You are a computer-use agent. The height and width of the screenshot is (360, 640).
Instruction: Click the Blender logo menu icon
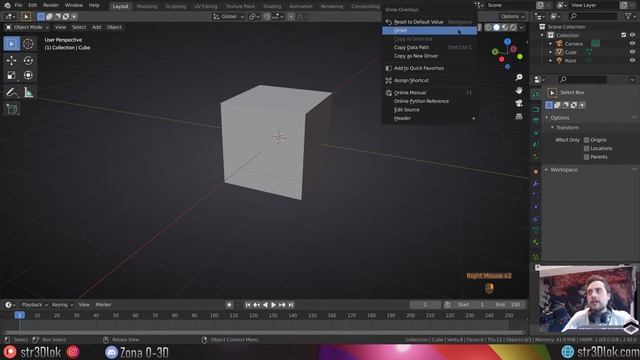pyautogui.click(x=7, y=5)
